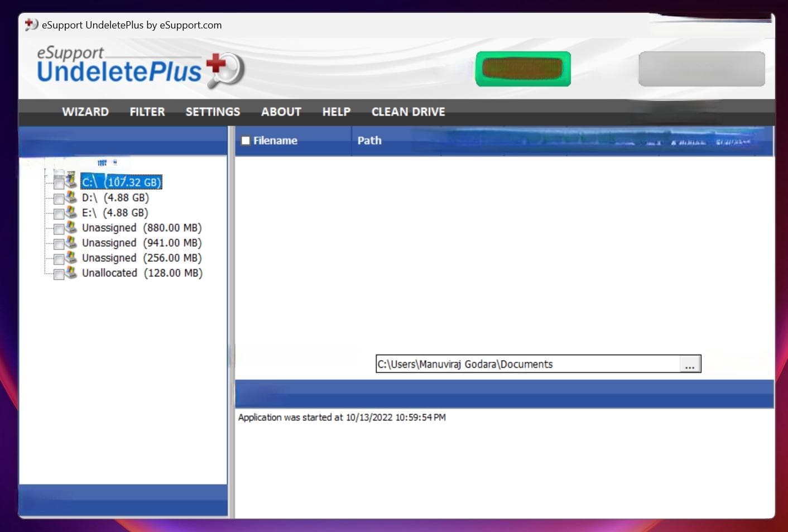Screen dimensions: 788x532
Task: Check the E:\ drive checkbox
Action: click(x=59, y=214)
